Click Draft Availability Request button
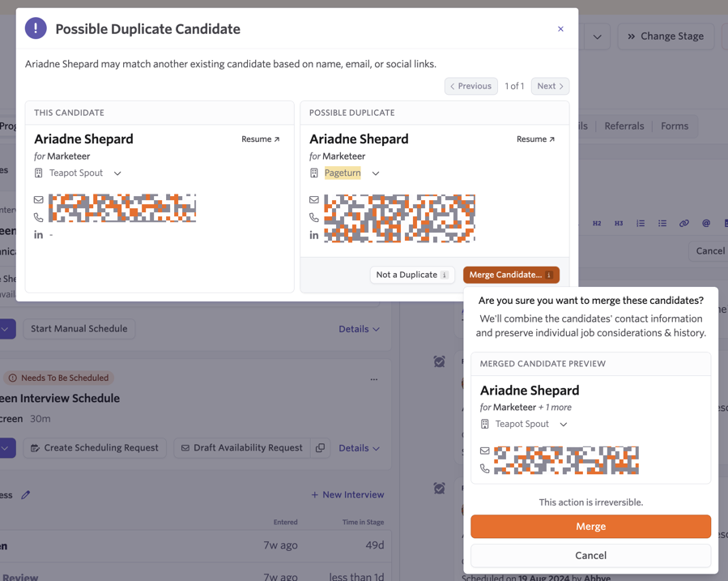The image size is (728, 581). [x=242, y=448]
